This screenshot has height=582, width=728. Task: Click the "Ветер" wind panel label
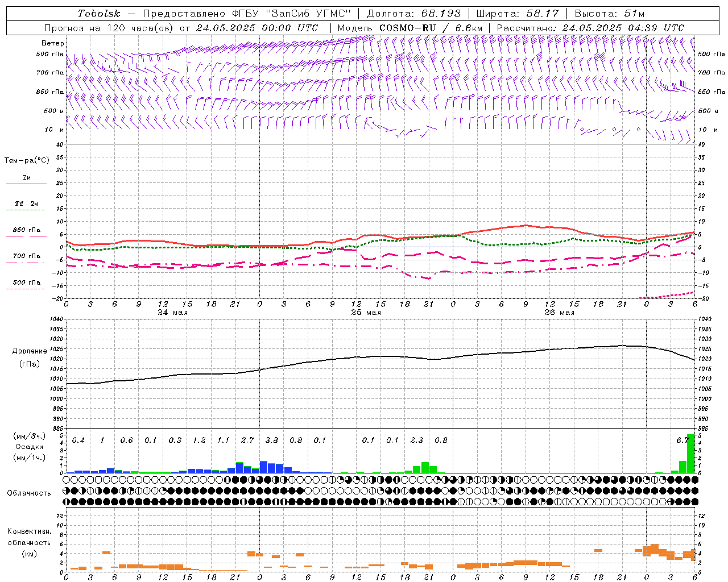pos(52,43)
